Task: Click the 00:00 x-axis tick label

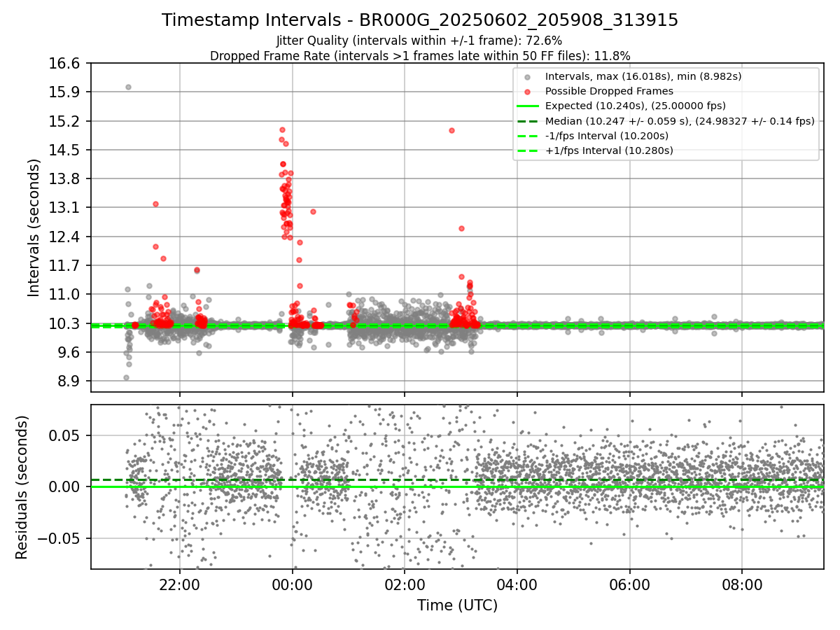Action: coord(292,584)
